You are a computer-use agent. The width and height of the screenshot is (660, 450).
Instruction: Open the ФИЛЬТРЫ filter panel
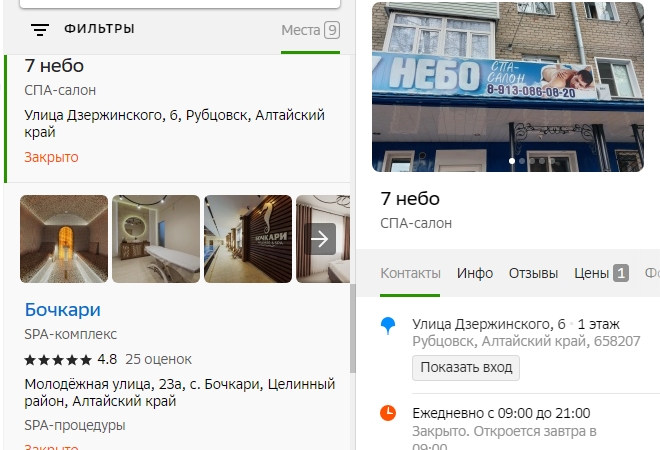tap(99, 29)
